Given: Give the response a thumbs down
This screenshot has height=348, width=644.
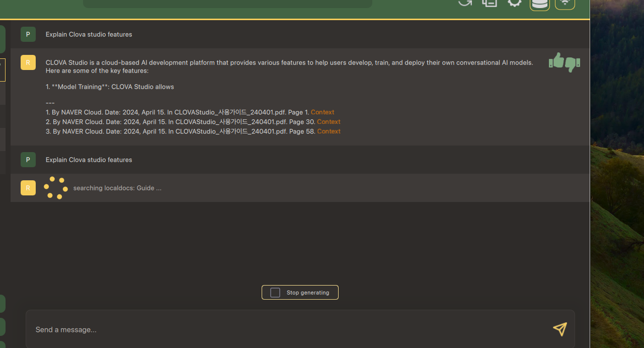Looking at the screenshot, I should pyautogui.click(x=573, y=64).
